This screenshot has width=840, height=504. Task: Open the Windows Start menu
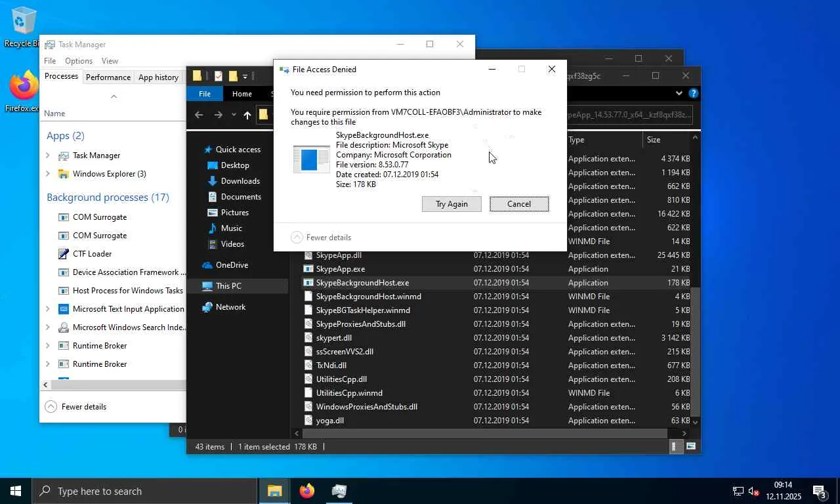coord(16,491)
